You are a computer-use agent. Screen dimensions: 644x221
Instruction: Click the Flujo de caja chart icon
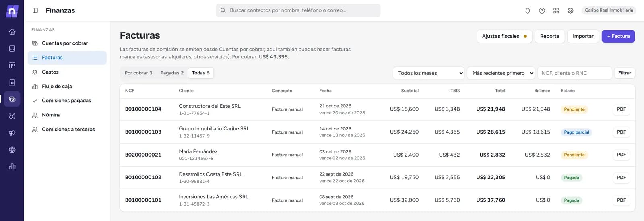click(35, 87)
